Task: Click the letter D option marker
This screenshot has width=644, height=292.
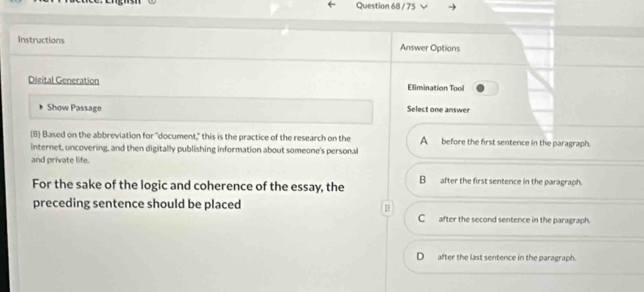Action: click(421, 257)
